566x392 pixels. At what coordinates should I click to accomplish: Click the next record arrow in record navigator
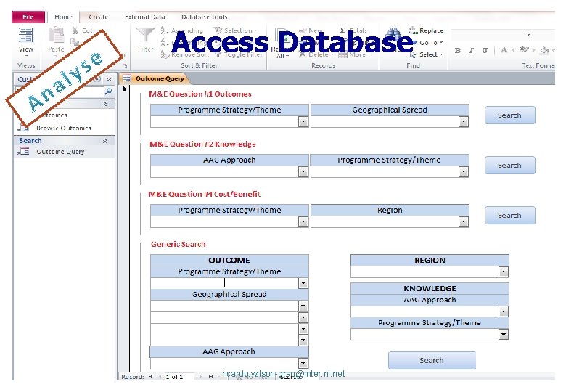point(201,377)
